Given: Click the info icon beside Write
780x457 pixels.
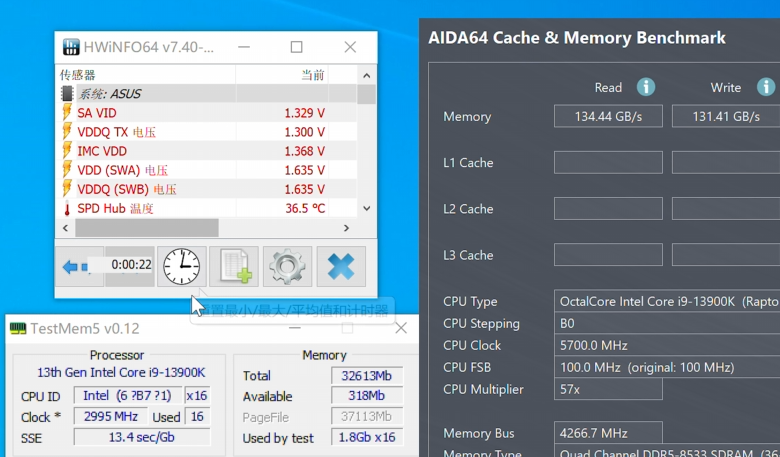Looking at the screenshot, I should click(765, 87).
